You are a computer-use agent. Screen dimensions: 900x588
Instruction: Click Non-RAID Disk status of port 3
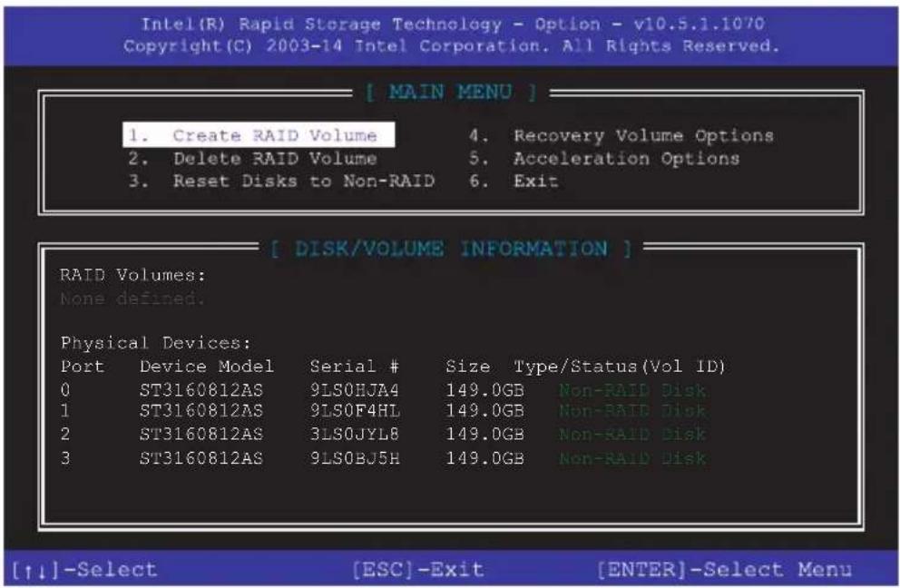coord(632,458)
